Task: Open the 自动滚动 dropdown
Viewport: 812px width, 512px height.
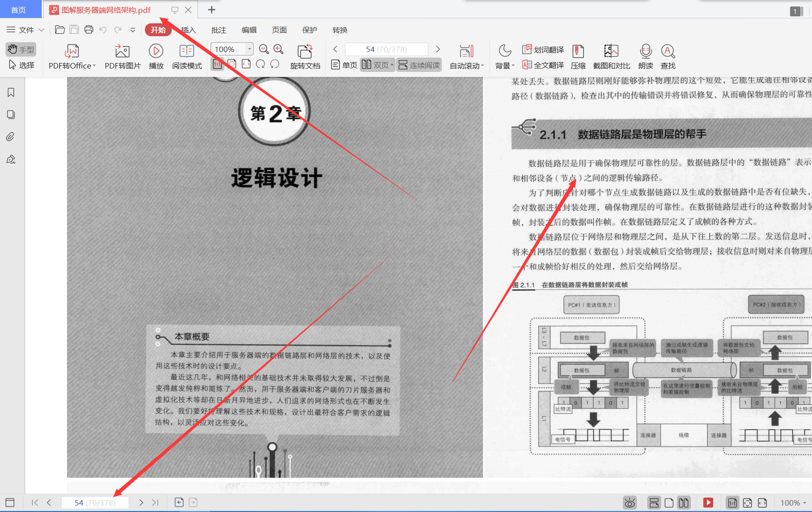Action: point(467,65)
